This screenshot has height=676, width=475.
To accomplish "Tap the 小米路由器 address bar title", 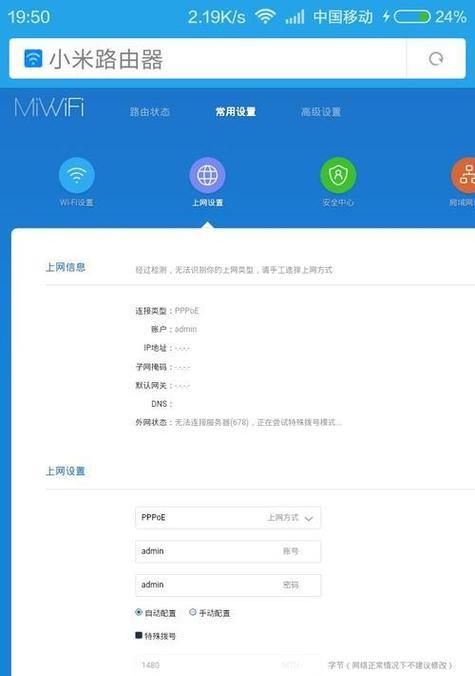I will (x=106, y=59).
